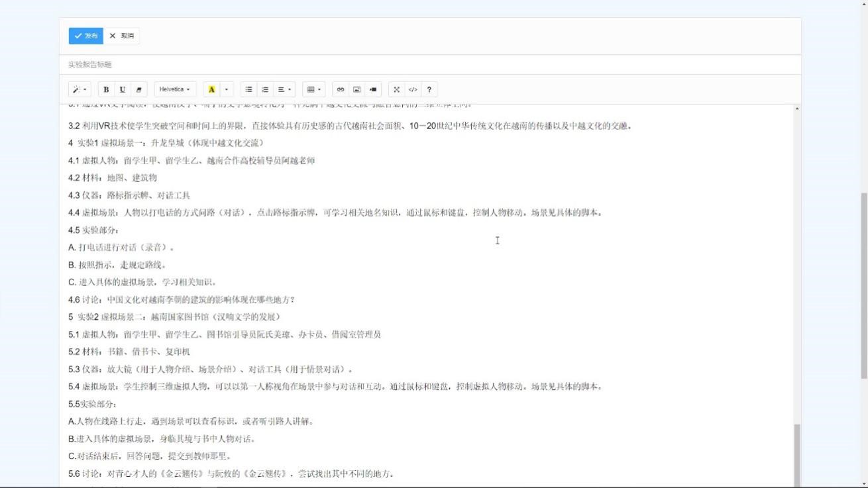Insert a video via video icon

coord(373,89)
